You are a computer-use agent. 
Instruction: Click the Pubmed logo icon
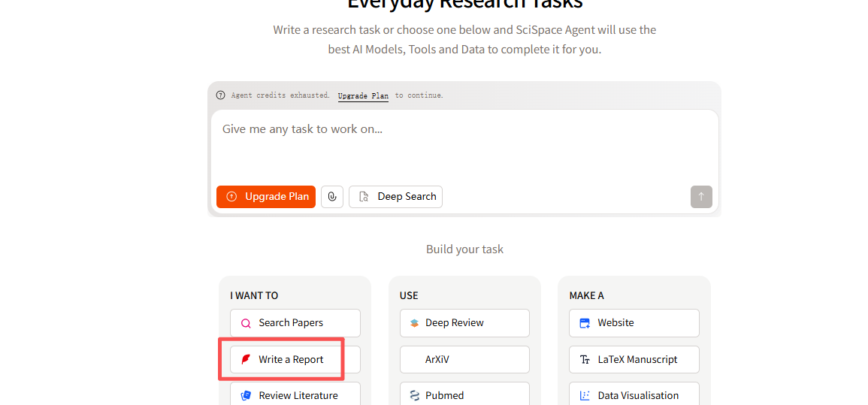pyautogui.click(x=415, y=395)
